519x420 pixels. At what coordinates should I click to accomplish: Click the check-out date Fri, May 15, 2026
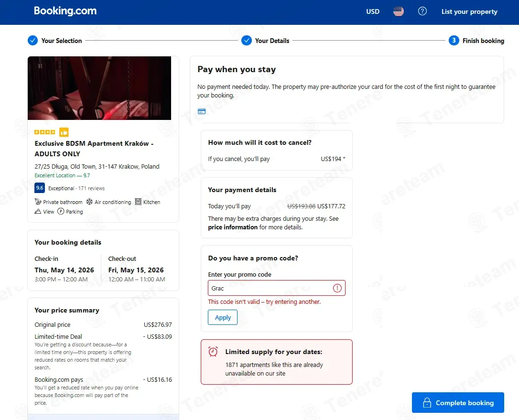point(136,270)
